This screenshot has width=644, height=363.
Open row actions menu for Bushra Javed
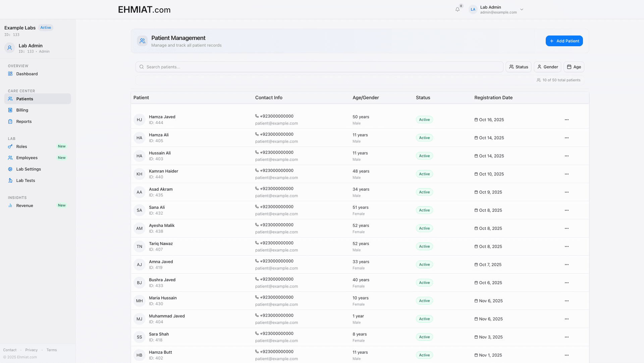pyautogui.click(x=567, y=283)
